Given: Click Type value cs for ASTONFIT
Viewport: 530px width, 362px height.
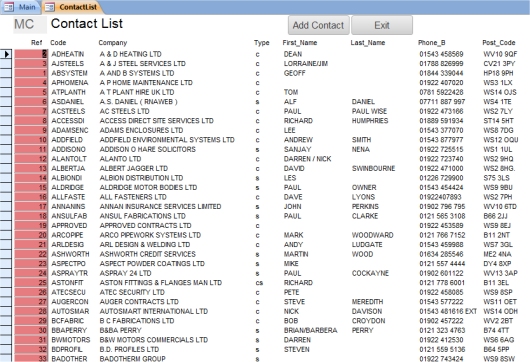Looking at the screenshot, I should [259, 283].
